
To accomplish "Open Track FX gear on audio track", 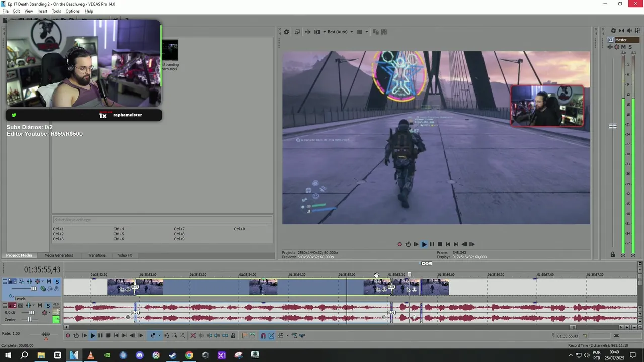I will tap(44, 313).
